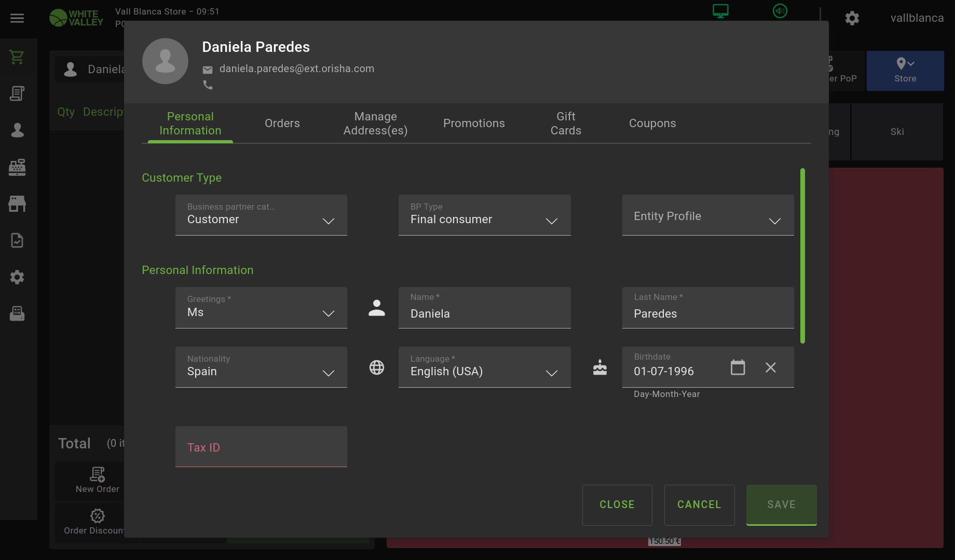Open the cash register sidebar icon
Screen dimensions: 955x560
tap(17, 167)
